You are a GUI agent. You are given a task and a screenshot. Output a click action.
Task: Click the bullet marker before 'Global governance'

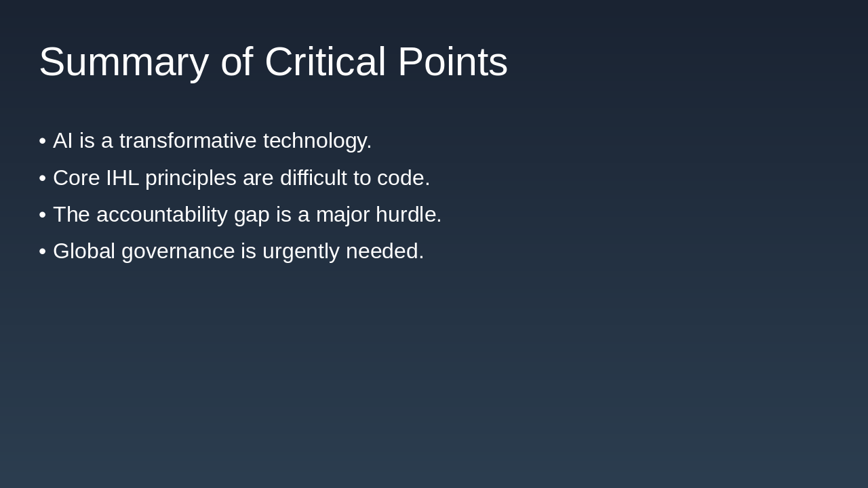tap(42, 251)
